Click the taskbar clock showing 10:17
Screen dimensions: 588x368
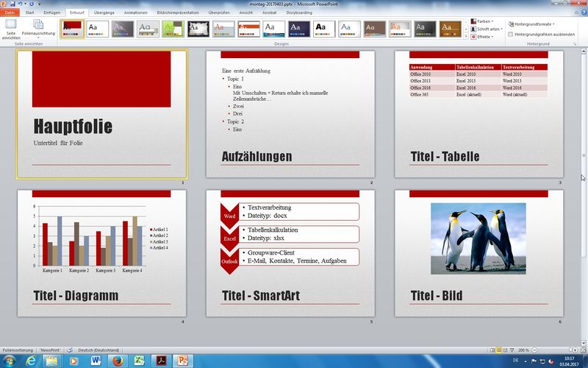(x=569, y=361)
